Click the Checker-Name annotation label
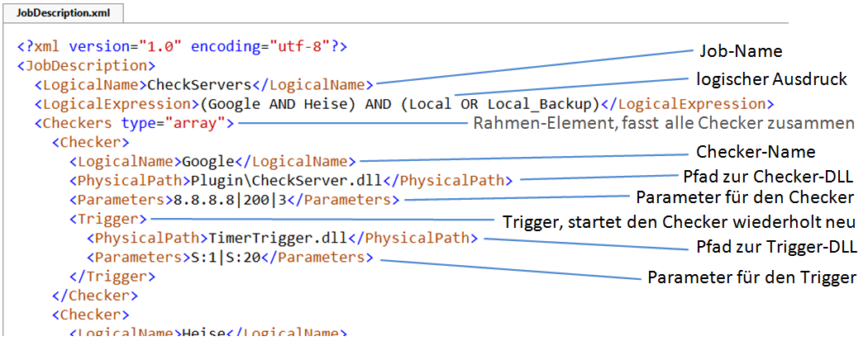This screenshot has width=868, height=341. point(756,152)
